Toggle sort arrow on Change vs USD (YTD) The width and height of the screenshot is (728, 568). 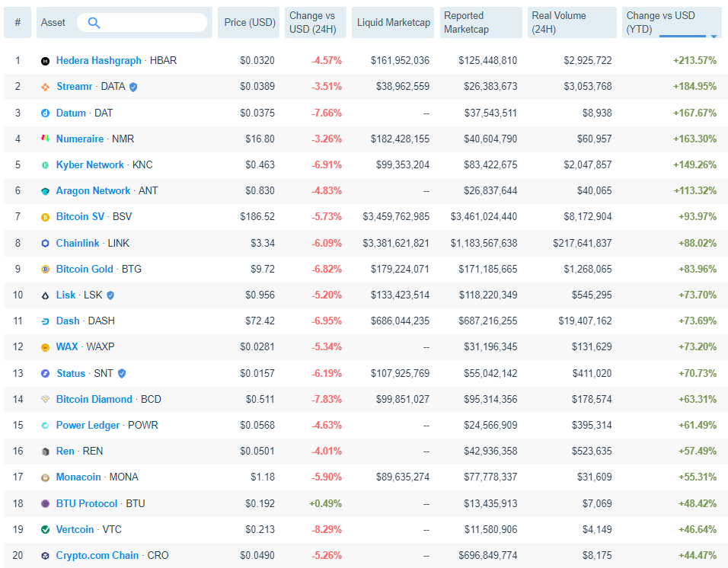point(714,36)
